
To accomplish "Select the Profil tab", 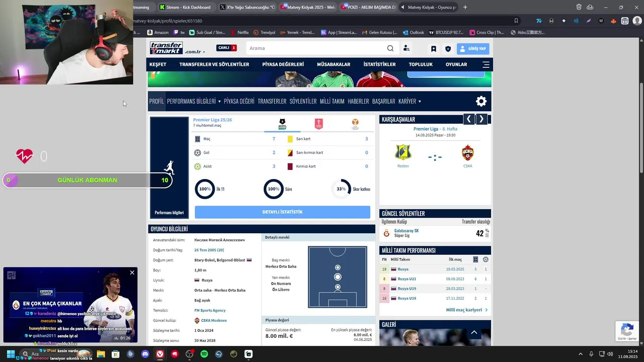I will pyautogui.click(x=156, y=101).
